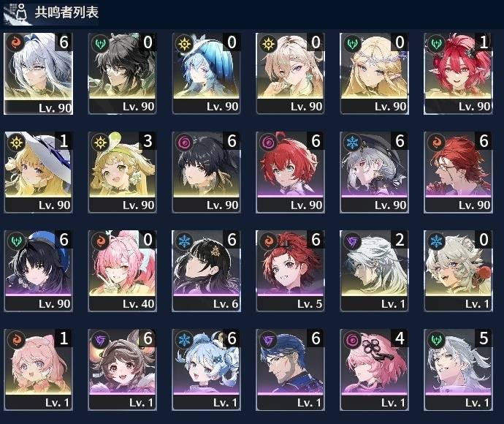Select the selected white-haired Fusion Lv. 90 resonator
This screenshot has height=424, width=504.
pyautogui.click(x=38, y=73)
